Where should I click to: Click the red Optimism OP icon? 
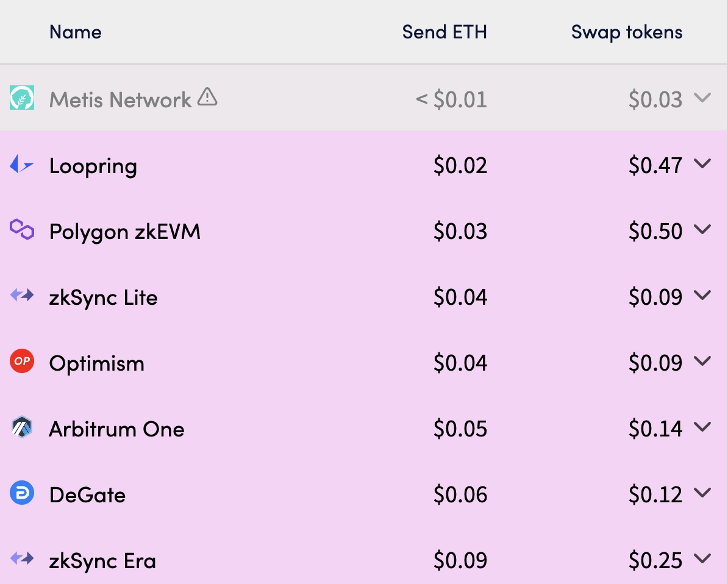[22, 362]
